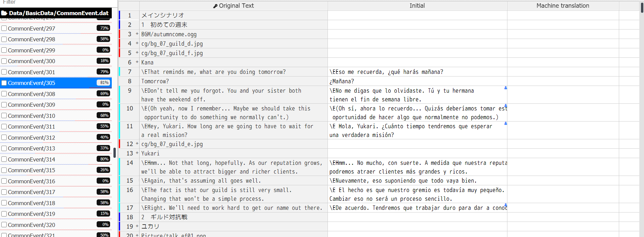The height and width of the screenshot is (237, 644).
Task: Click the person icon on row 10
Action: pyautogui.click(x=505, y=106)
